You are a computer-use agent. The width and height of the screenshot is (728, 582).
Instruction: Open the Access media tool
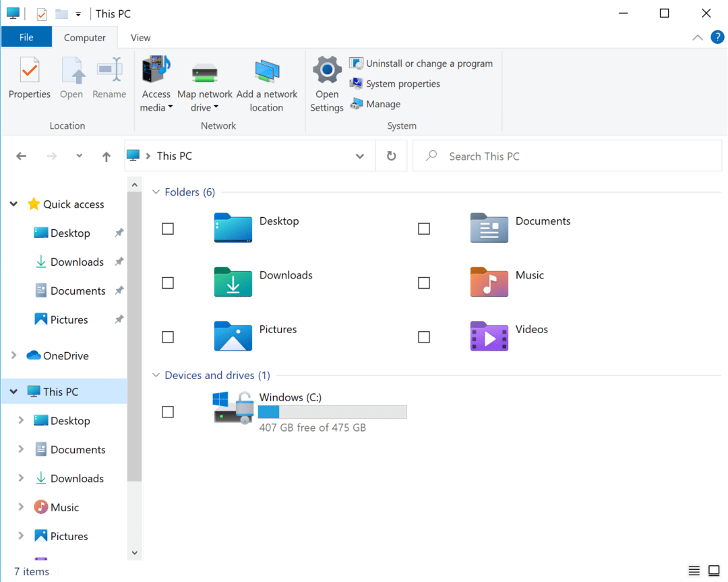[156, 81]
